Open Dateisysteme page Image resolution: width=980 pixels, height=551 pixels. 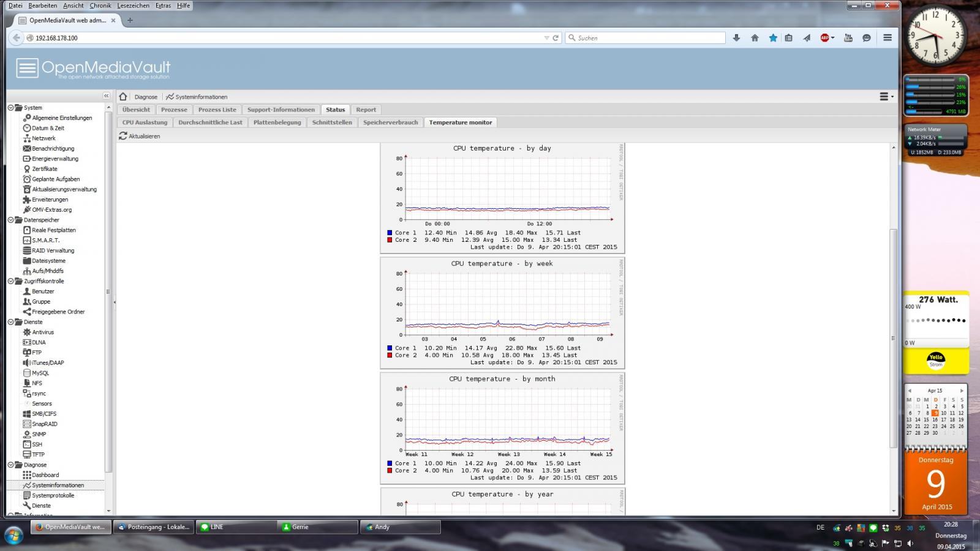(48, 261)
